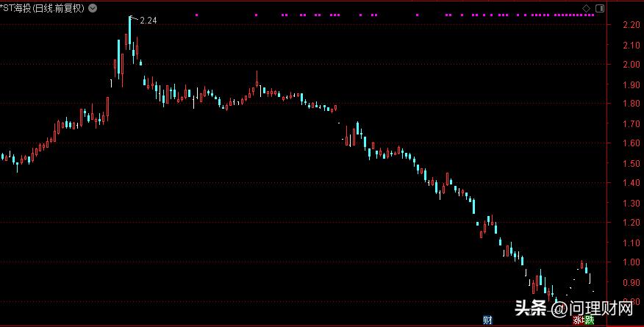Click the 1.20 price axis label
Viewport: 644px width, 327px height.
point(632,223)
